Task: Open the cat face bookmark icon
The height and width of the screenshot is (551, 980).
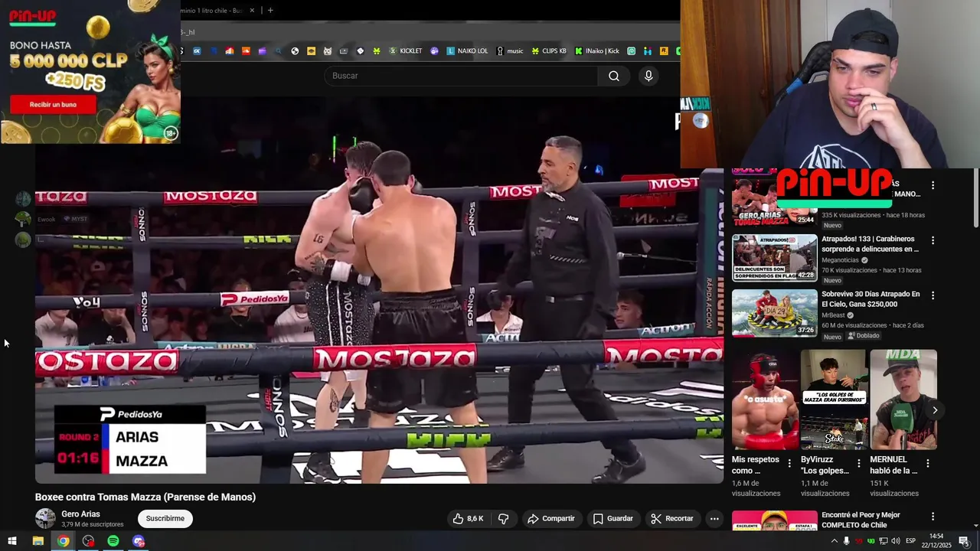Action: [328, 51]
